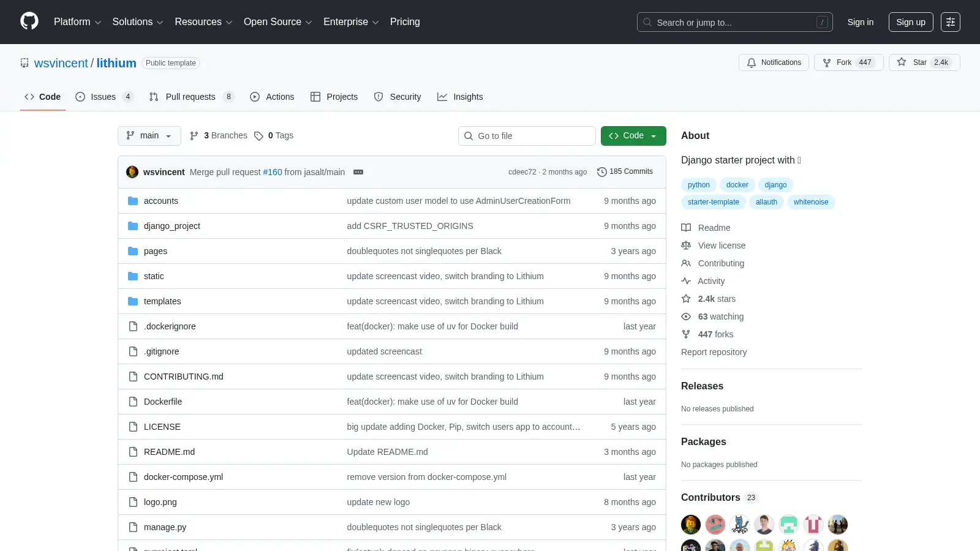Click the templates folder icon
Viewport: 980px width, 551px height.
click(x=133, y=301)
